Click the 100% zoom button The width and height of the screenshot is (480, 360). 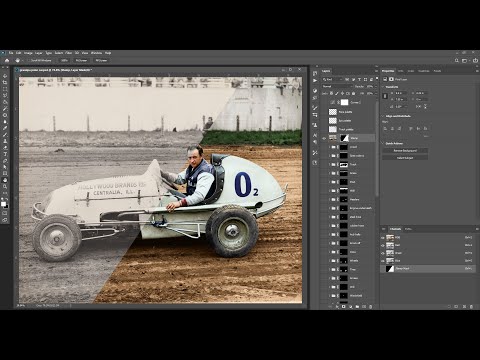[x=64, y=60]
